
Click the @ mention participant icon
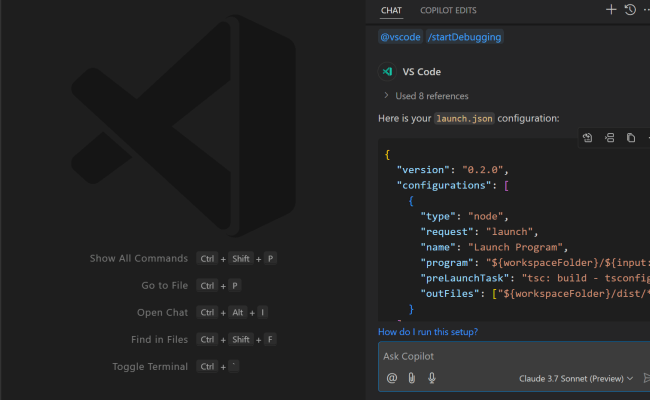392,378
